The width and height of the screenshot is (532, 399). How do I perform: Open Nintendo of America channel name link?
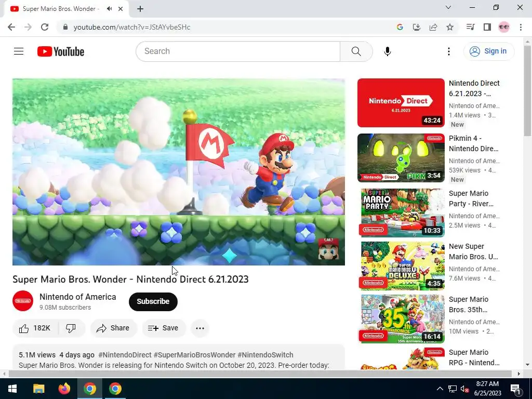pos(78,297)
